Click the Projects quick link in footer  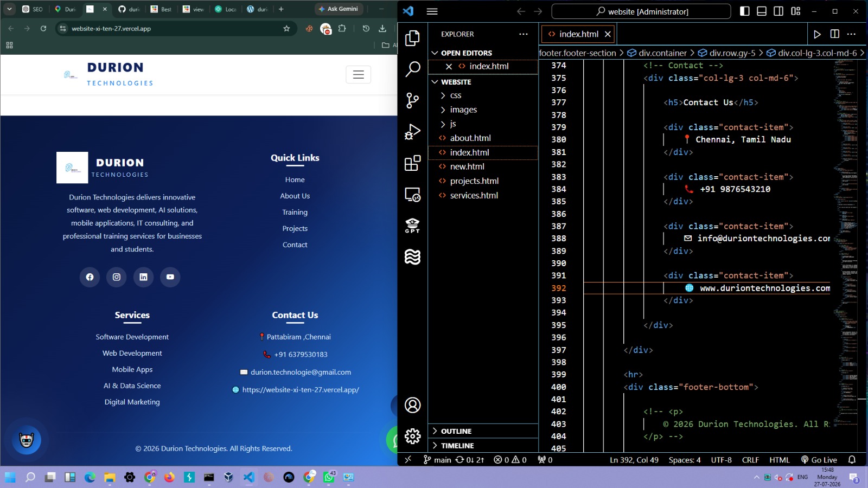point(295,229)
